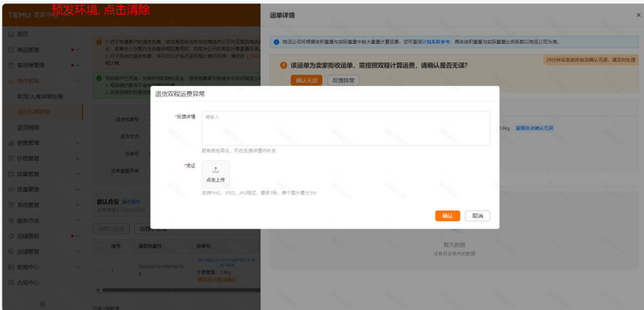Image resolution: width=644 pixels, height=310 pixels.
Task: Close the 运单详情 drawer with the X
Action: click(x=638, y=15)
